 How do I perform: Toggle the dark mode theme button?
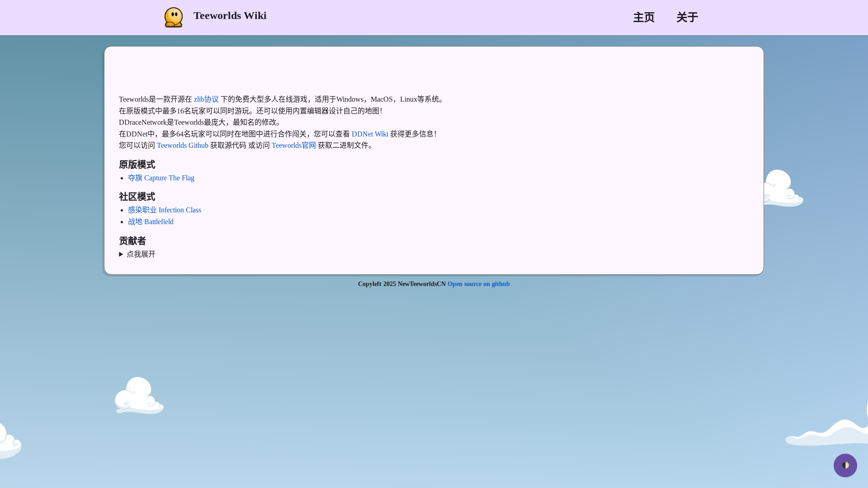pos(845,465)
